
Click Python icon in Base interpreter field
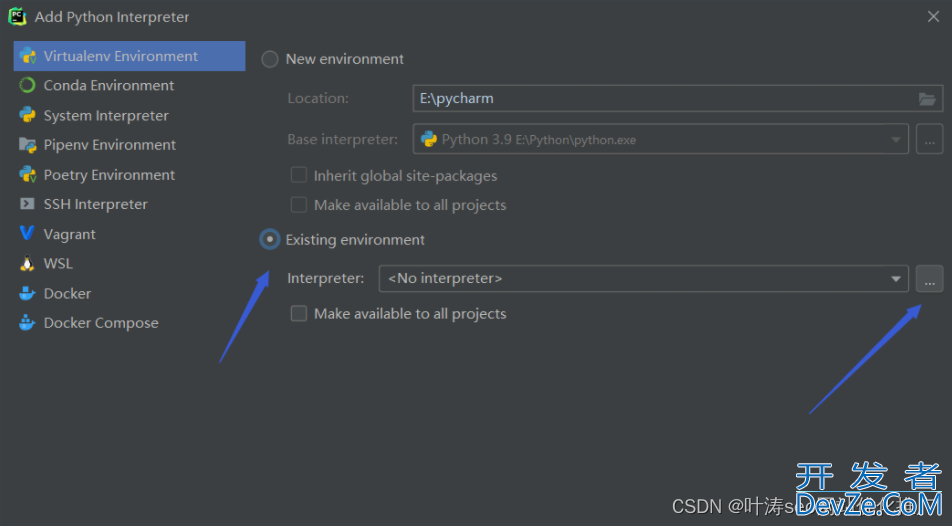(x=429, y=139)
